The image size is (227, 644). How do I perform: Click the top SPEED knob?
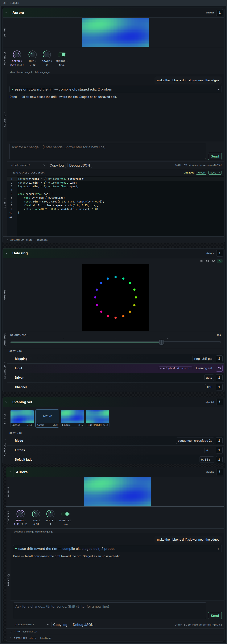17,54
